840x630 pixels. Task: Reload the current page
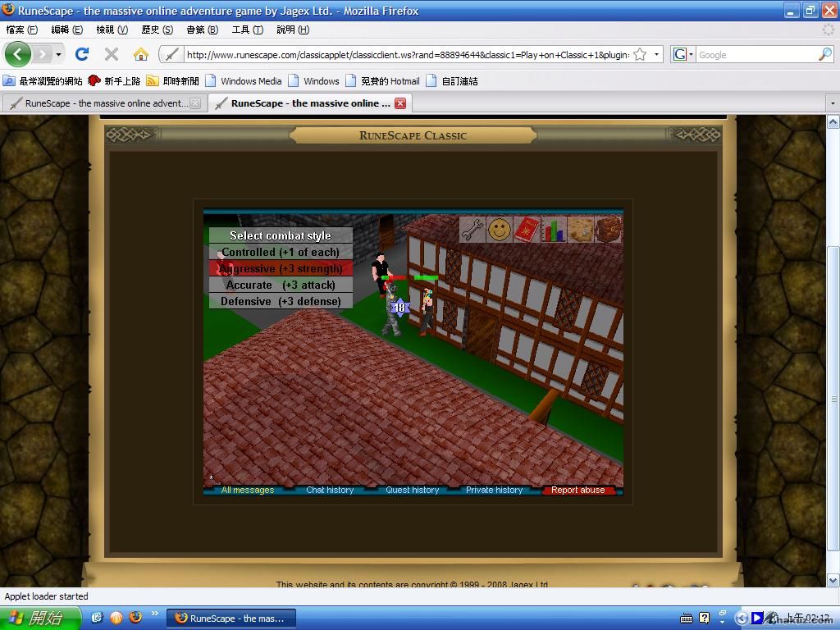(x=82, y=54)
